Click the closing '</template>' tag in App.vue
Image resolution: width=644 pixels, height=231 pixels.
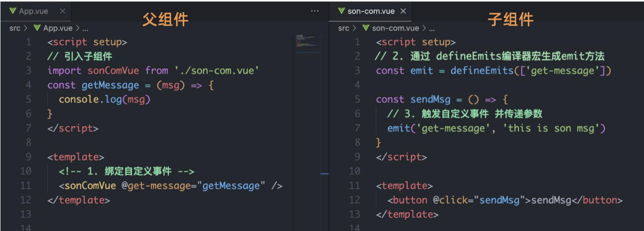pos(79,200)
